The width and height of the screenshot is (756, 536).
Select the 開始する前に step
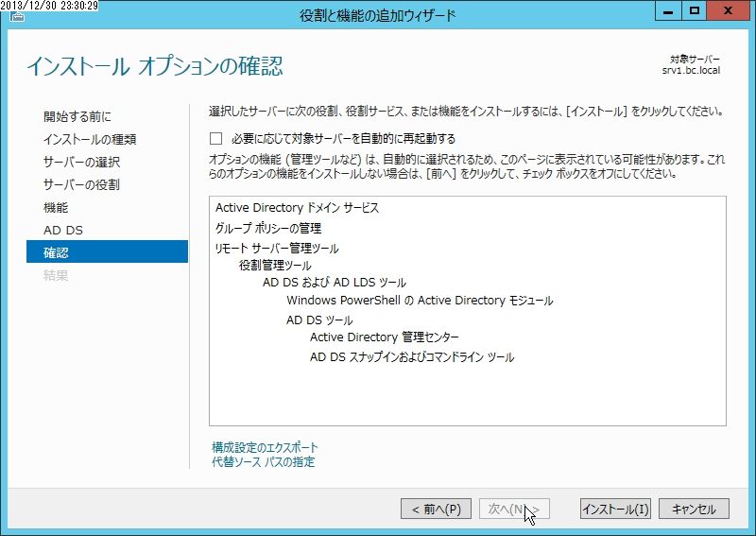[x=77, y=116]
